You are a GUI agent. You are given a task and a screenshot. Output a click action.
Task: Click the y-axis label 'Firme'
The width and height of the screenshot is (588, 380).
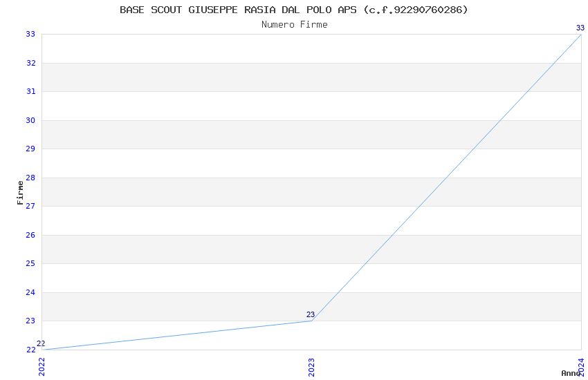[20, 193]
